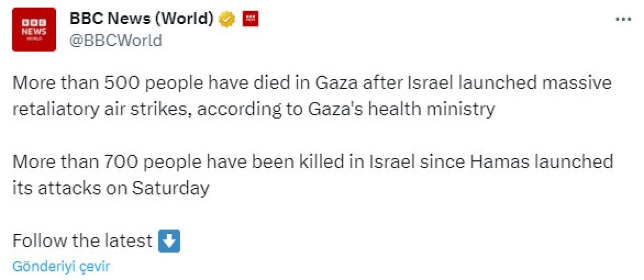Click the red BBC affiliation badge
This screenshot has width=644, height=280.
click(x=251, y=19)
